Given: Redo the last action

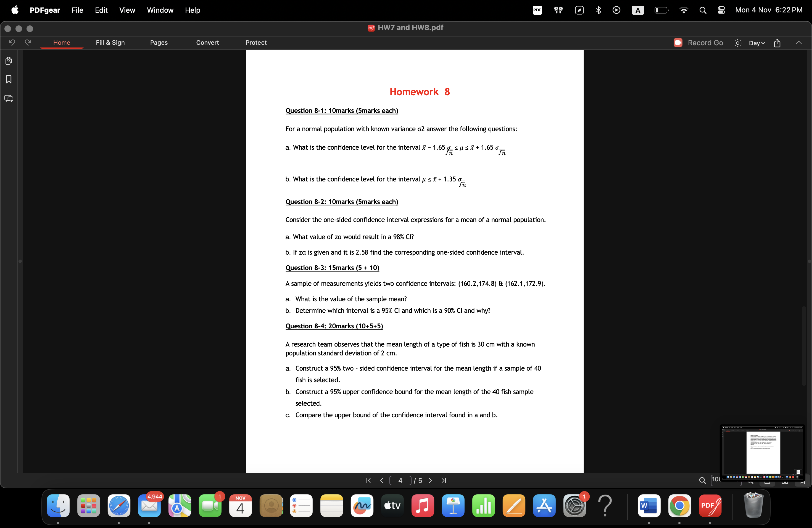Looking at the screenshot, I should coord(28,42).
